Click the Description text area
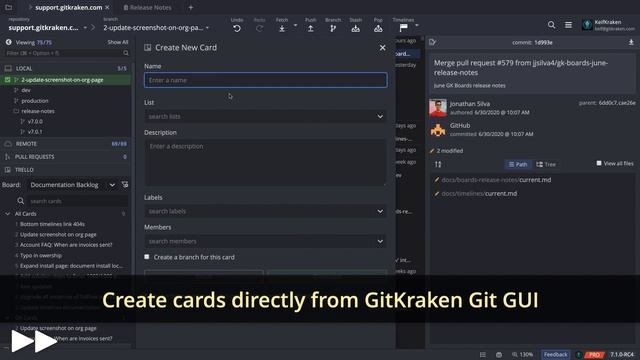 pyautogui.click(x=265, y=162)
